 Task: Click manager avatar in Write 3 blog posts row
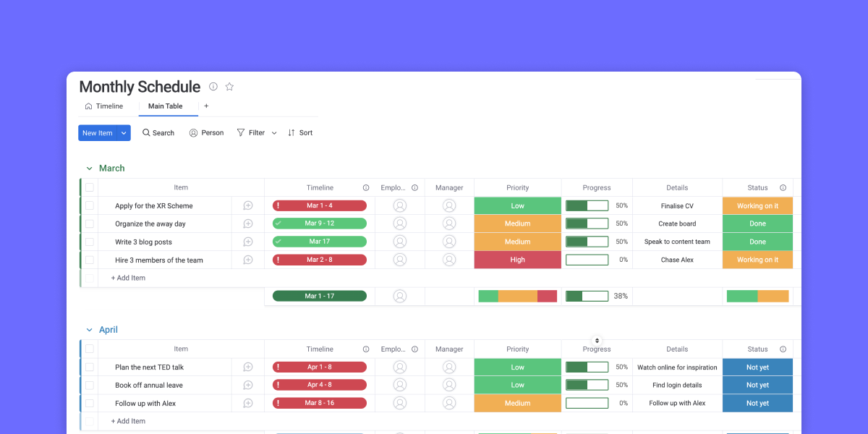pyautogui.click(x=449, y=242)
